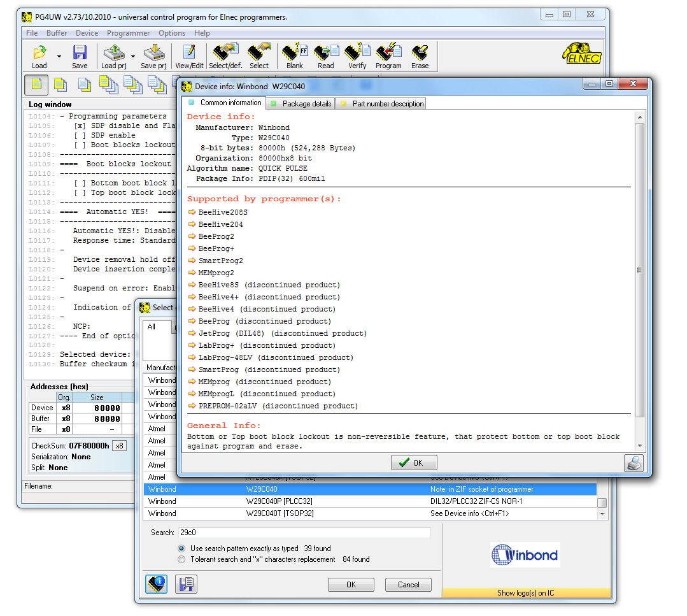
Task: Select the W29C040P [PLCC32] device row
Action: coord(370,501)
